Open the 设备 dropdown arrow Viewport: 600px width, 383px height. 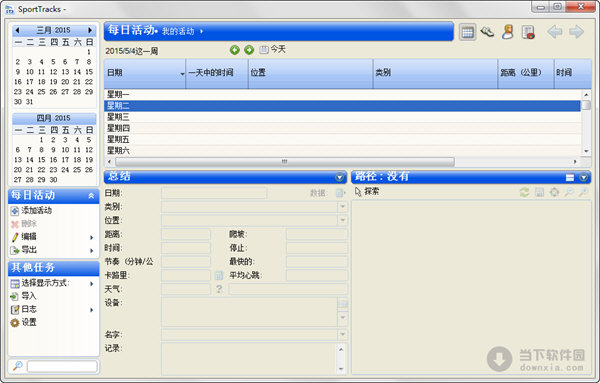(x=342, y=318)
